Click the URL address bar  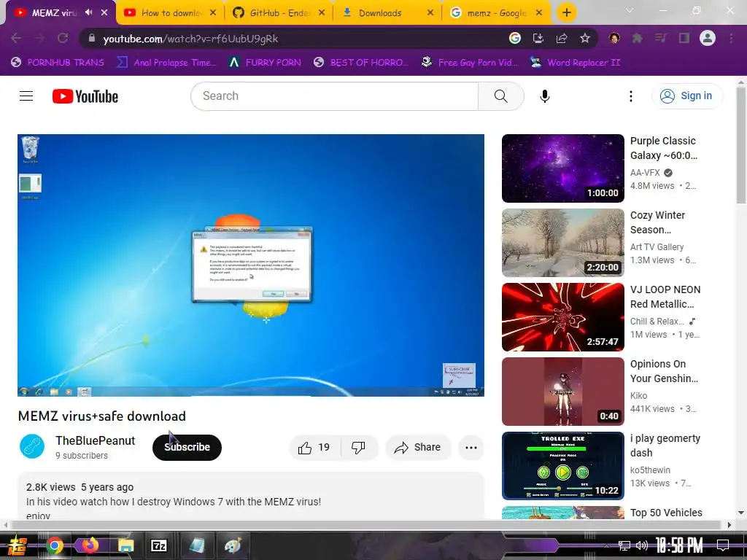(295, 39)
